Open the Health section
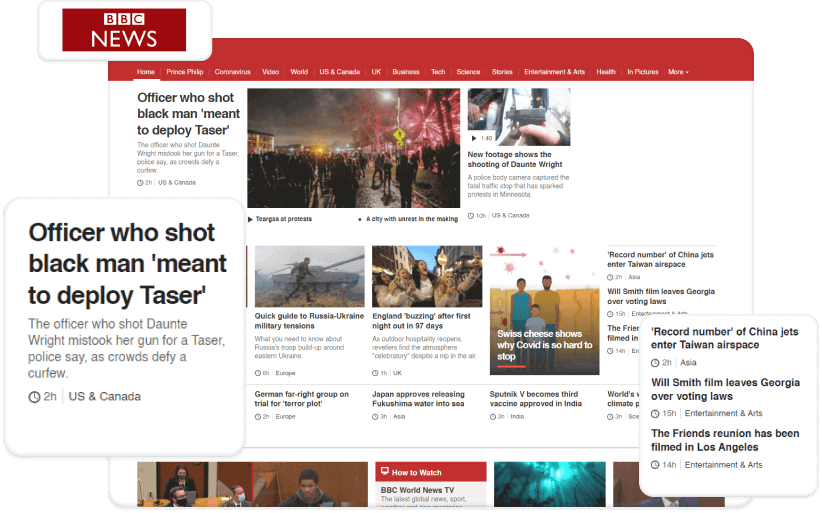The width and height of the screenshot is (822, 513). click(606, 72)
